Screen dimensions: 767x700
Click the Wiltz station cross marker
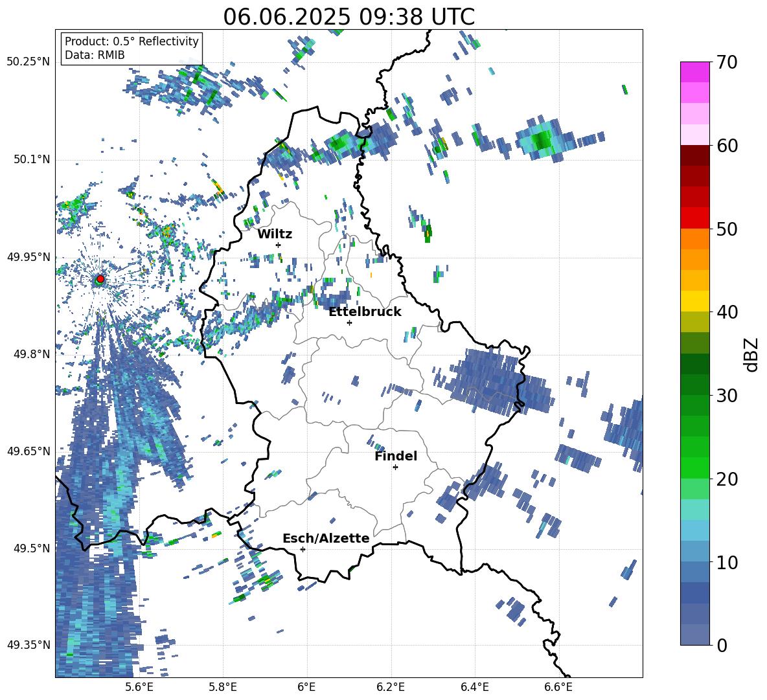tap(279, 245)
